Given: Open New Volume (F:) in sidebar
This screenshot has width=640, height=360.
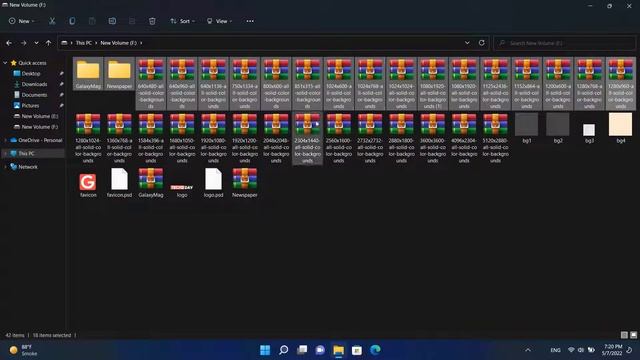Looking at the screenshot, I should point(40,127).
